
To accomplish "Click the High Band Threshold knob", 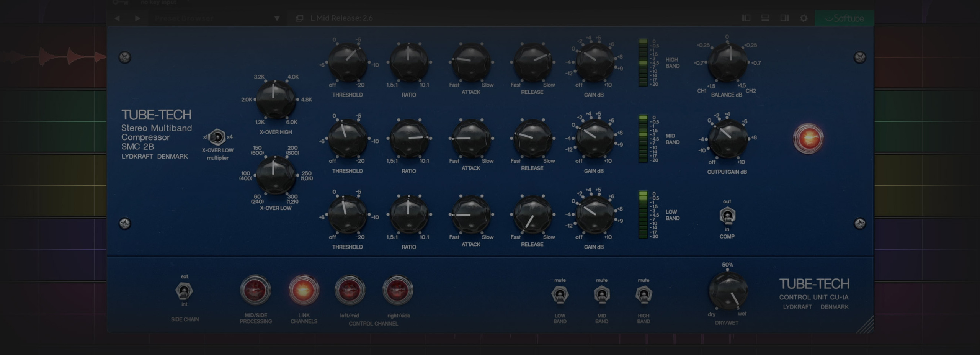I will (x=347, y=62).
